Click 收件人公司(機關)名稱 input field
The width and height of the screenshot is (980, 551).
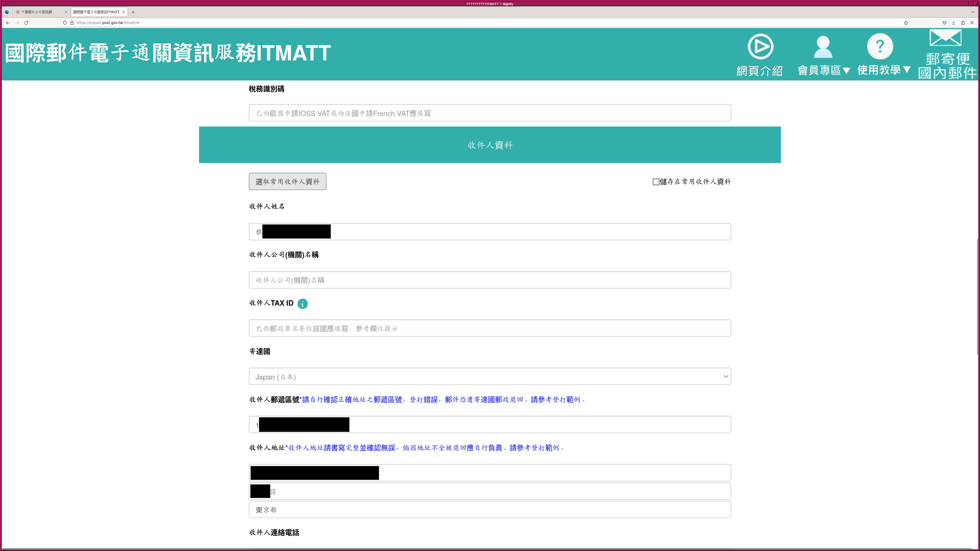coord(490,280)
